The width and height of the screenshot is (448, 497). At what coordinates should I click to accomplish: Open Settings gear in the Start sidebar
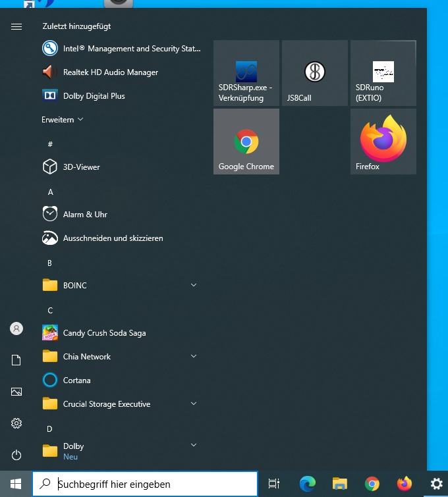click(16, 423)
